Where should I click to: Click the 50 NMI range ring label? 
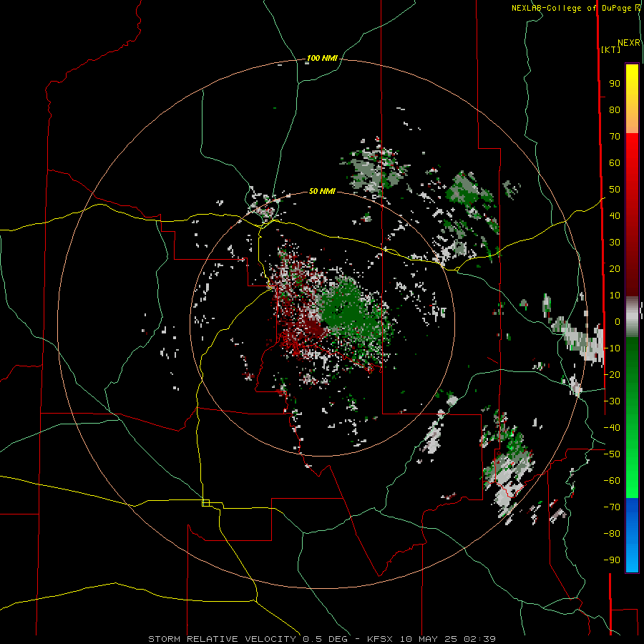(322, 191)
